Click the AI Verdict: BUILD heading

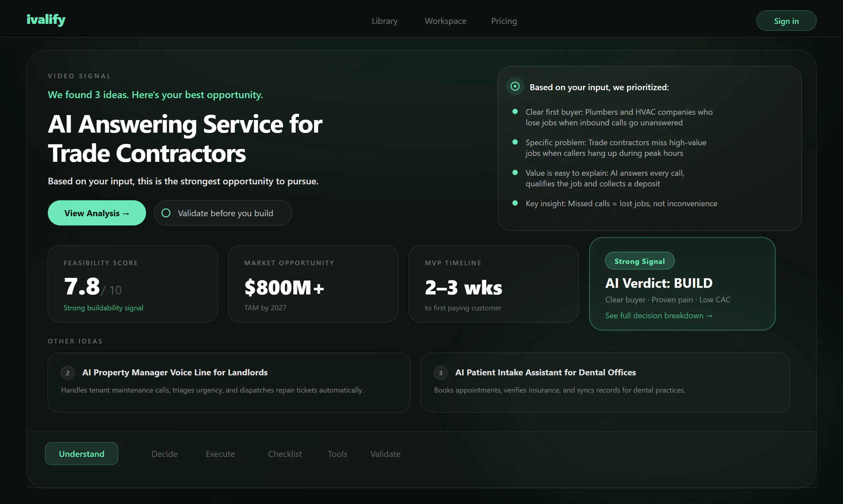tap(659, 283)
